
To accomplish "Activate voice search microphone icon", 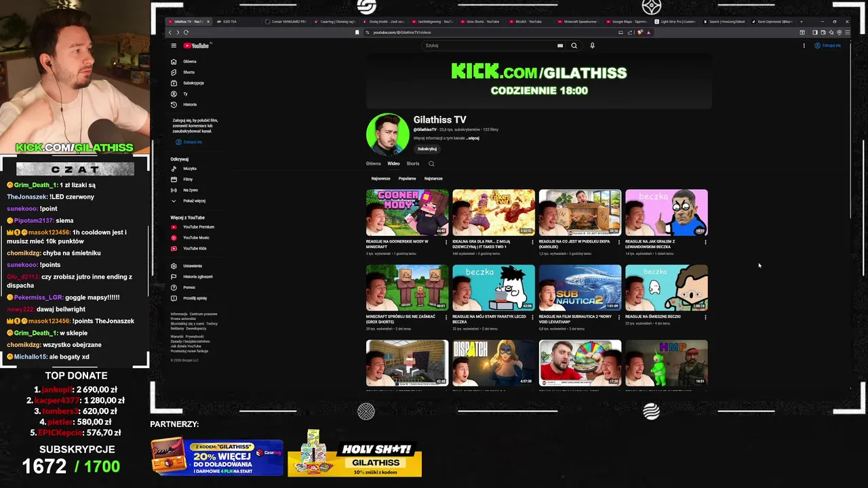I will click(x=592, y=45).
